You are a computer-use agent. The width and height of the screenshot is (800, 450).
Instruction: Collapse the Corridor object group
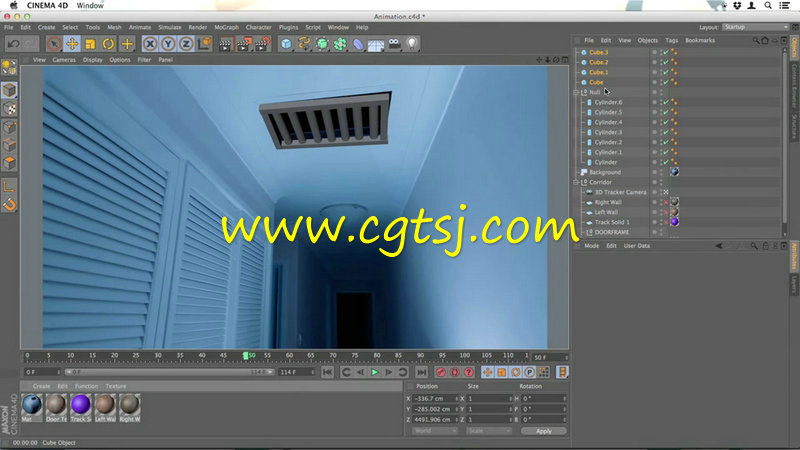coord(576,182)
